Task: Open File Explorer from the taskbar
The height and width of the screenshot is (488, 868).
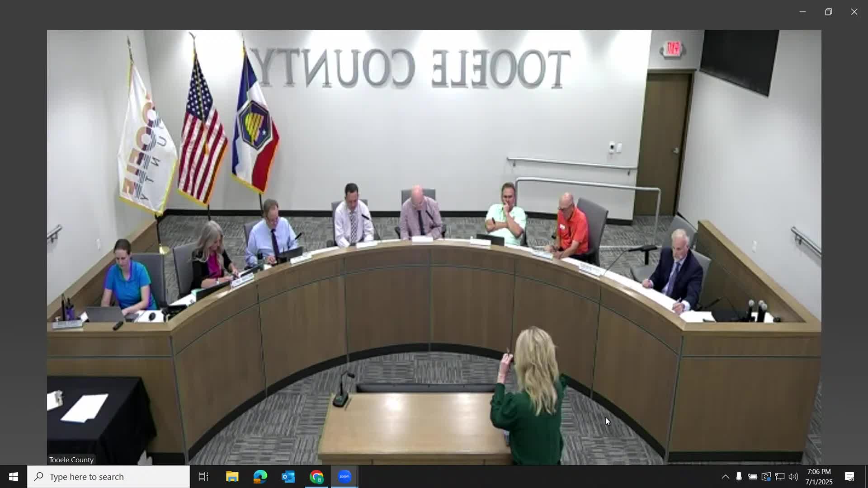Action: 232,477
